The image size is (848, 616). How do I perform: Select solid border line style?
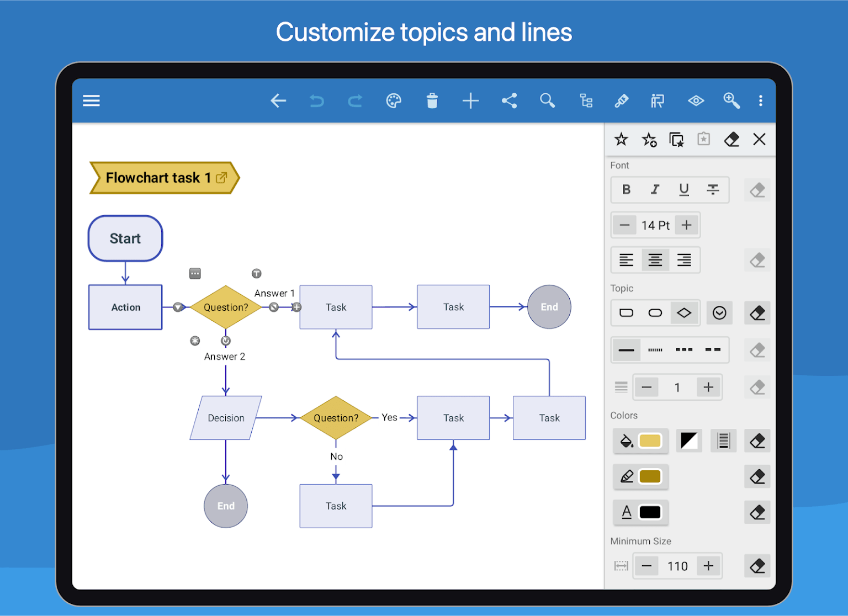626,350
